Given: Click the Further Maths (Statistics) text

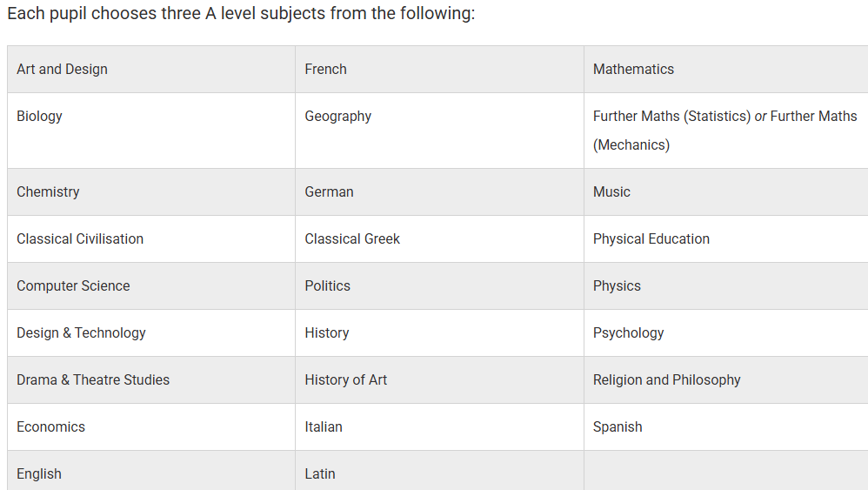Looking at the screenshot, I should pos(671,117).
